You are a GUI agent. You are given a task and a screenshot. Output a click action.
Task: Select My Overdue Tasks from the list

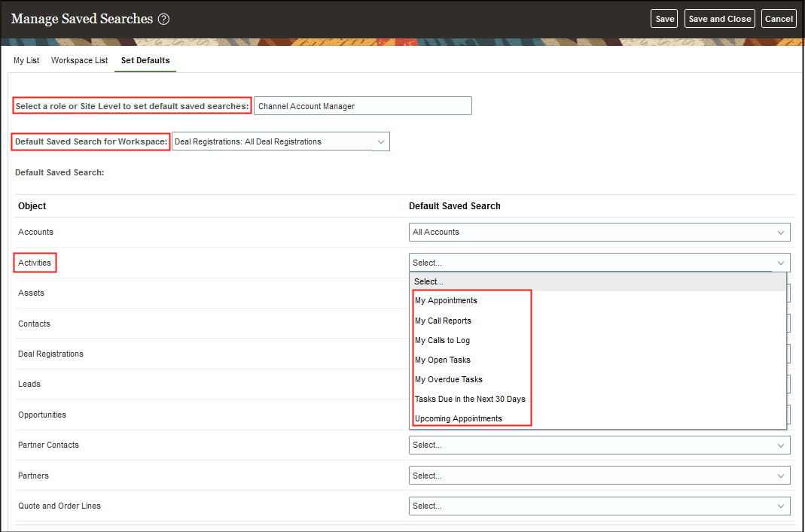point(449,379)
